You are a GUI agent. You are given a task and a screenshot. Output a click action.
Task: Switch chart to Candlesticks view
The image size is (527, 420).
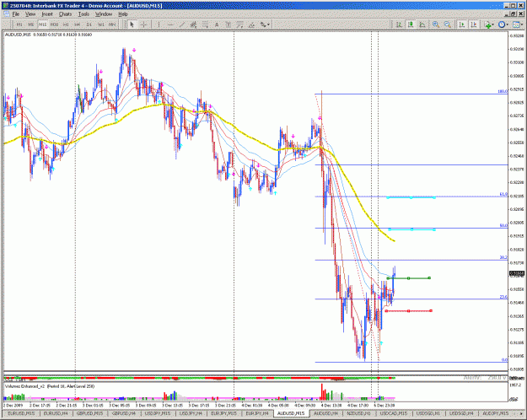click(x=411, y=24)
